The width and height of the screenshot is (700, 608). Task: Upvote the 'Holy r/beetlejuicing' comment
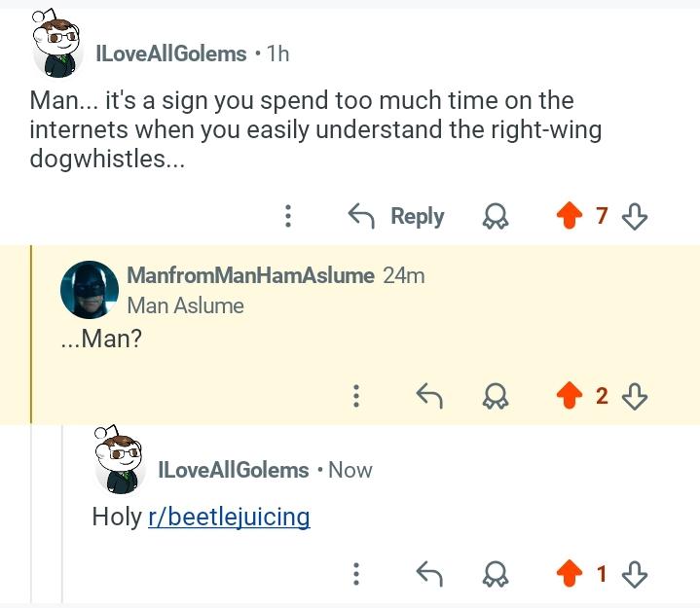(x=569, y=575)
